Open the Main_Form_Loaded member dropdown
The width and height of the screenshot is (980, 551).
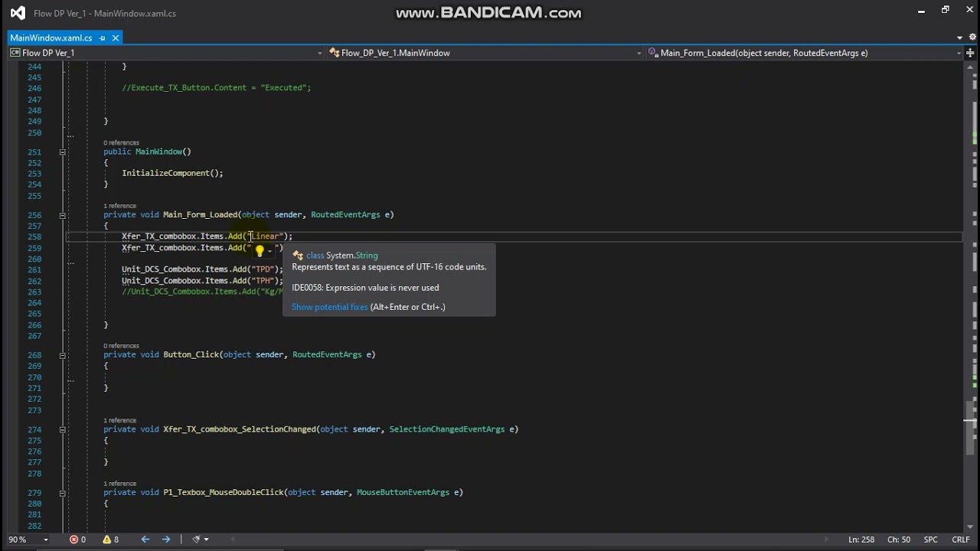[958, 53]
